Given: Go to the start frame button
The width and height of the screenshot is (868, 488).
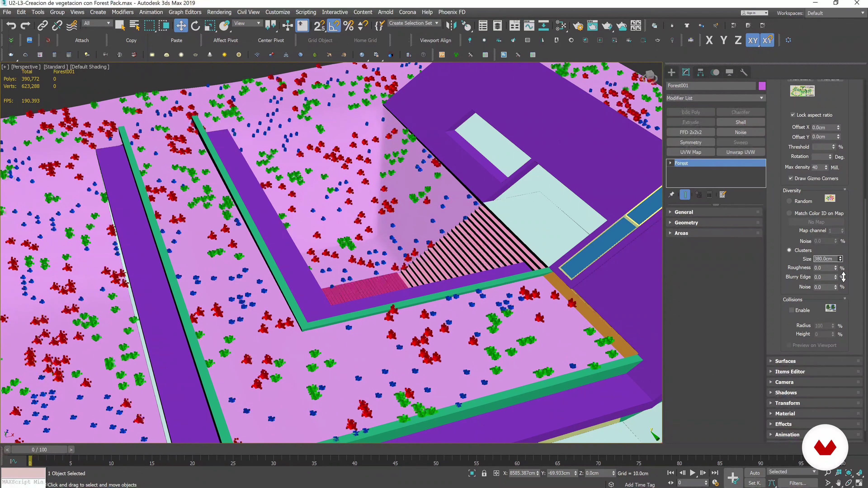Looking at the screenshot, I should click(x=670, y=473).
